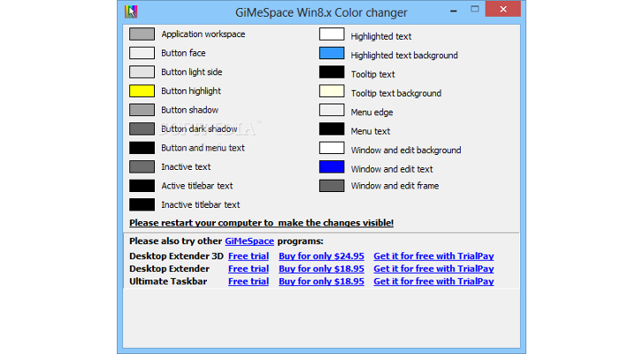Open the Active titlebar text swatch
The image size is (644, 354).
tap(142, 186)
